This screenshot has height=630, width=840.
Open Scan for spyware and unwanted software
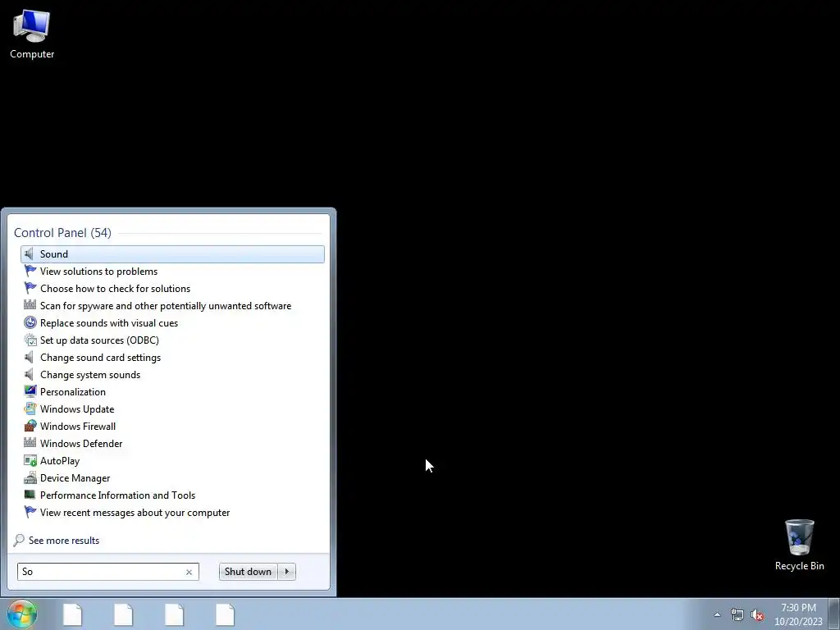point(172,306)
